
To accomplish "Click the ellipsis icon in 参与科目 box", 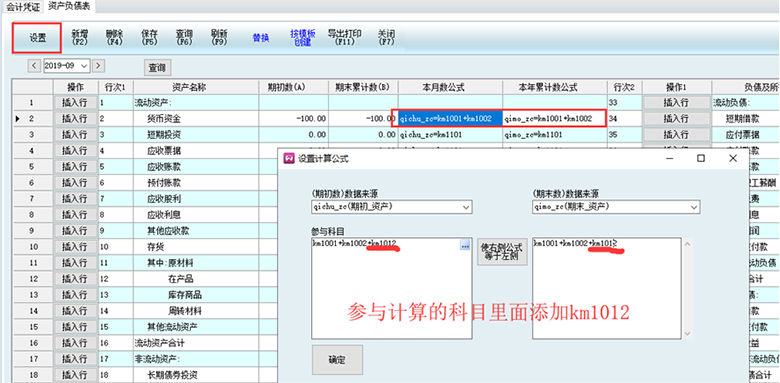I will [x=465, y=245].
